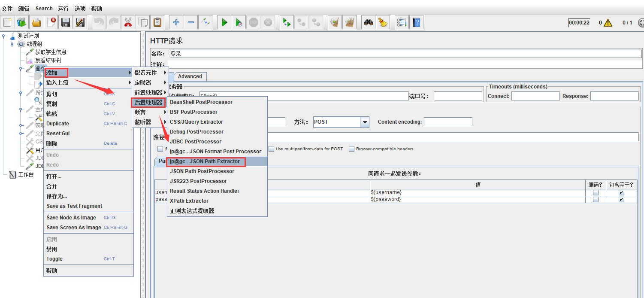The image size is (644, 298).
Task: Clear results with single broom icon
Action: point(335,22)
